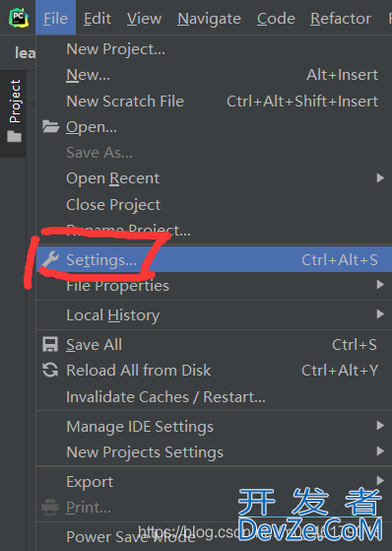The width and height of the screenshot is (392, 551).
Task: Click the Reload All from Disk arrows icon
Action: click(x=50, y=370)
